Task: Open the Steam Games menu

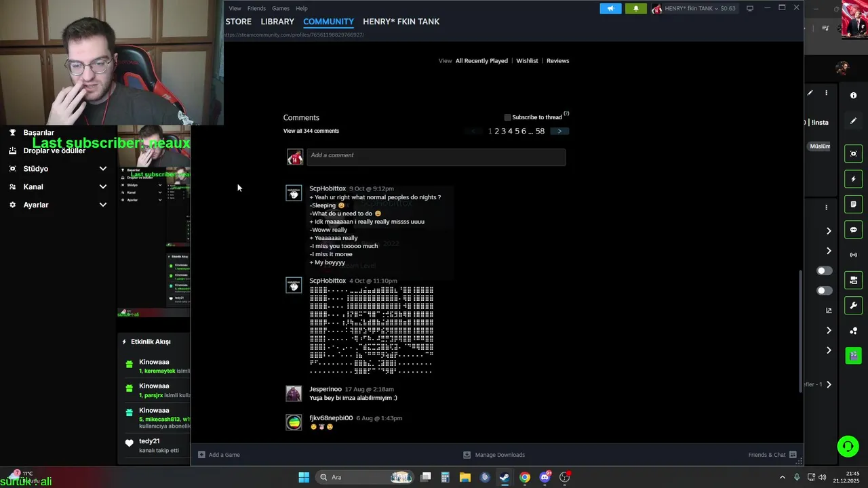Action: pos(281,8)
